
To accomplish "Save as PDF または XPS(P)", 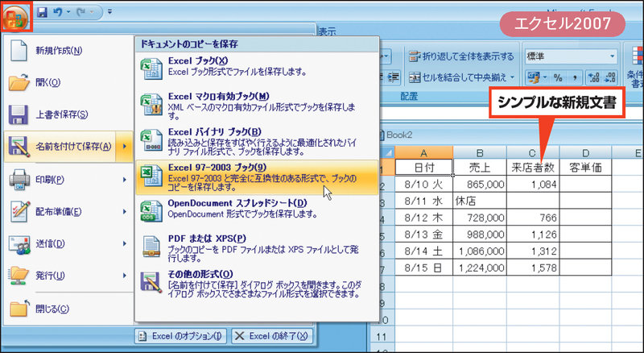I will (257, 248).
